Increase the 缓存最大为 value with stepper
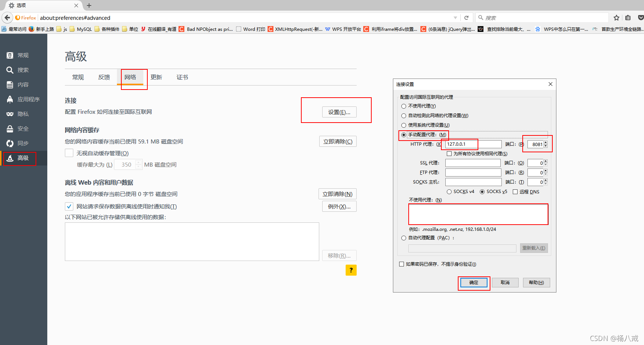Screen dimensions: 644x345 tap(138, 162)
